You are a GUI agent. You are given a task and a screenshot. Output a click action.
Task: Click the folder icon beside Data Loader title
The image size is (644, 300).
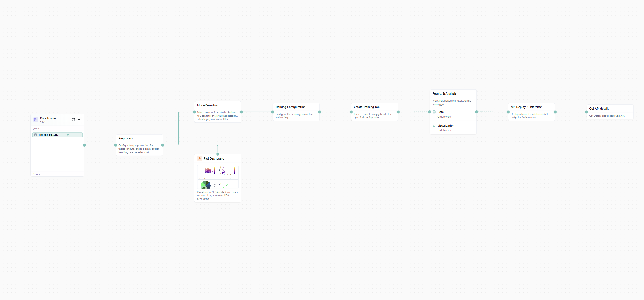point(36,120)
